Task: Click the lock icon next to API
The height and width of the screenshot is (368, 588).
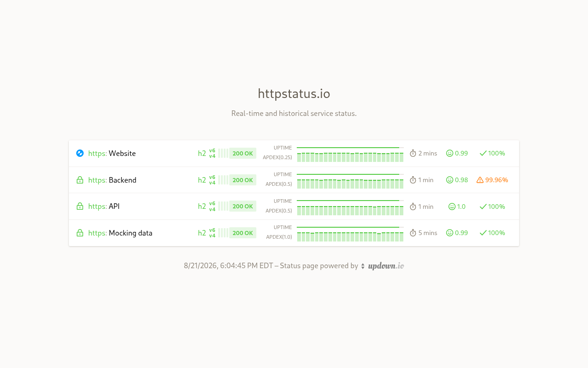Action: click(x=80, y=206)
